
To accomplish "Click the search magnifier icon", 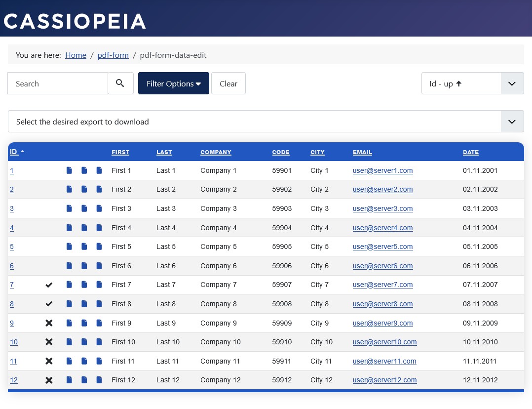I will tap(120, 83).
